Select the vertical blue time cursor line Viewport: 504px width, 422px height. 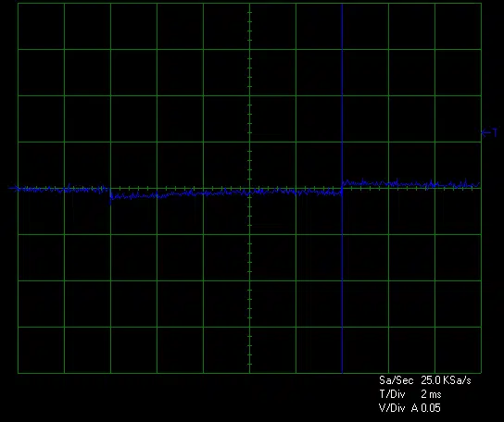342,188
